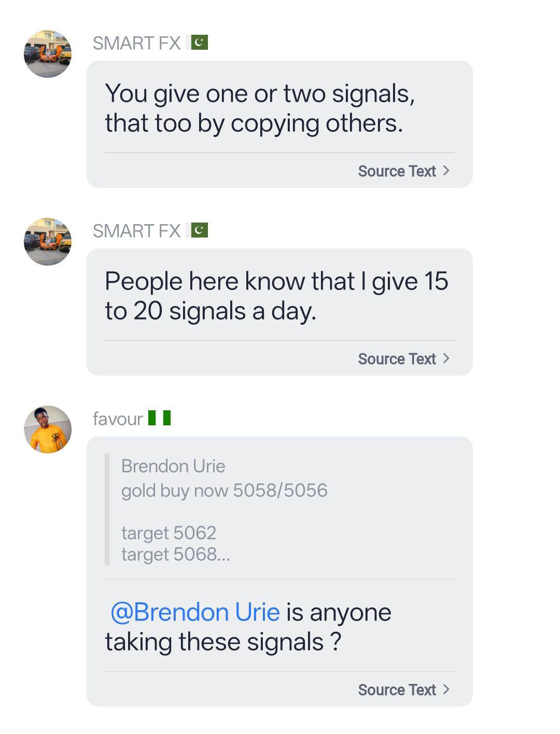Click Pakistan flag icon above '15 to 20 signals' message
This screenshot has height=734, width=560.
tap(199, 230)
